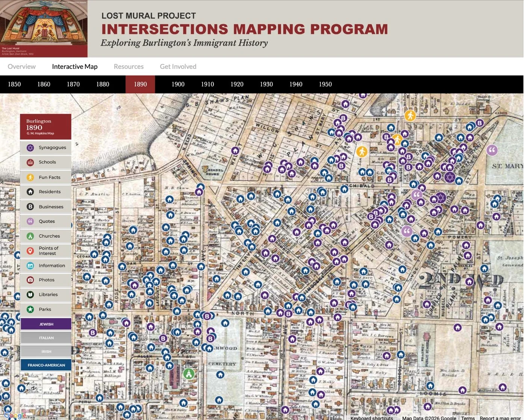The width and height of the screenshot is (524, 420).
Task: Switch to the 1930 decade tab
Action: 266,84
